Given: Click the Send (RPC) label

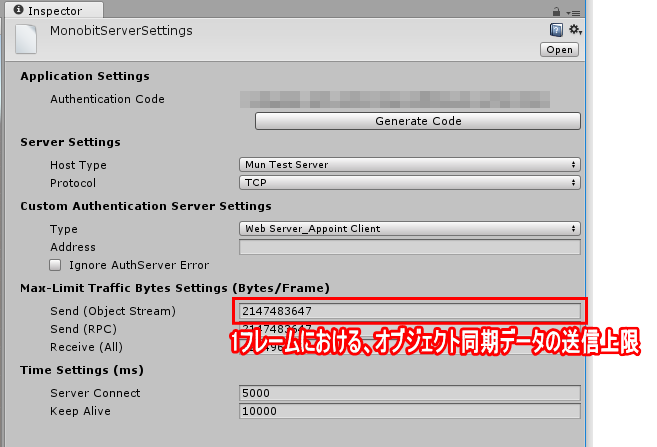Looking at the screenshot, I should [x=83, y=329].
